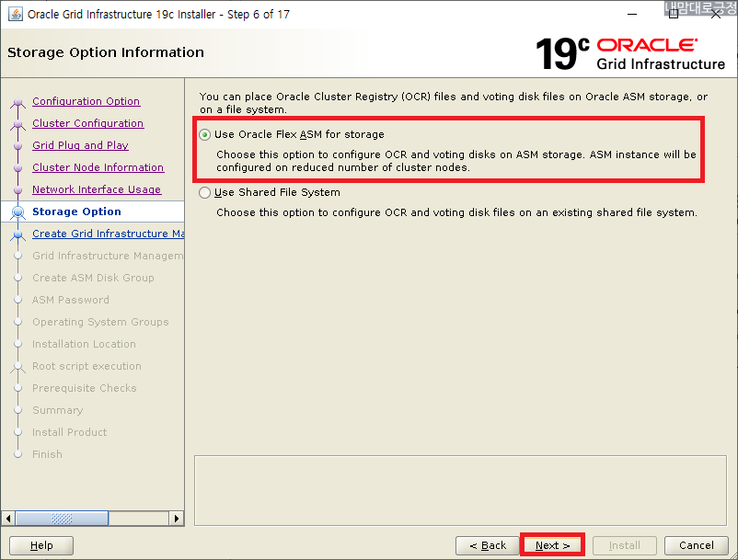Click the Create Grid Infrastructure step node icon

17,234
